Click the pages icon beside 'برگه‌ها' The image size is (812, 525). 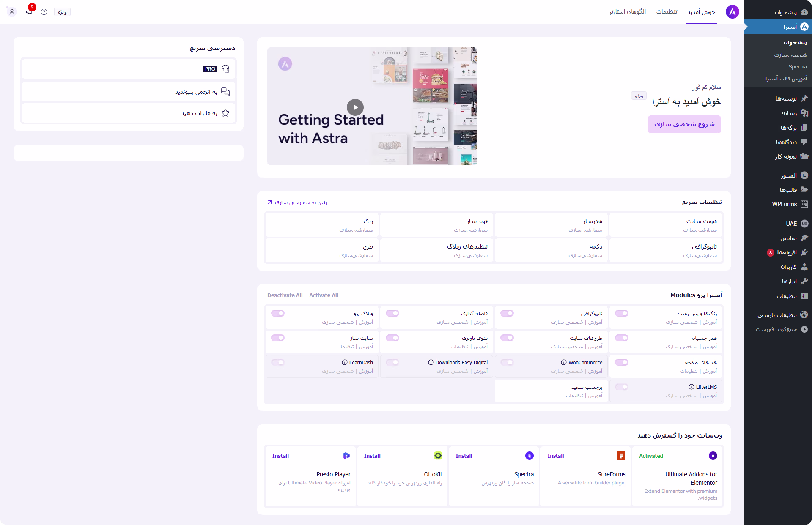pos(804,127)
